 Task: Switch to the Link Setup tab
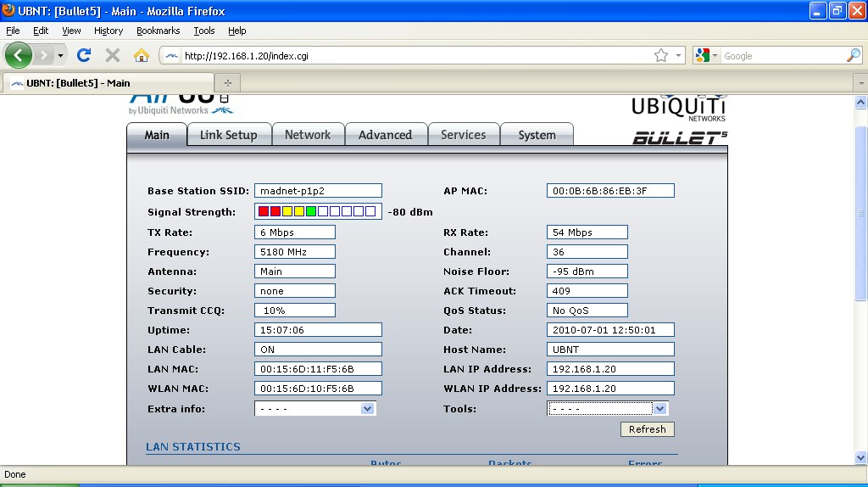tap(229, 135)
